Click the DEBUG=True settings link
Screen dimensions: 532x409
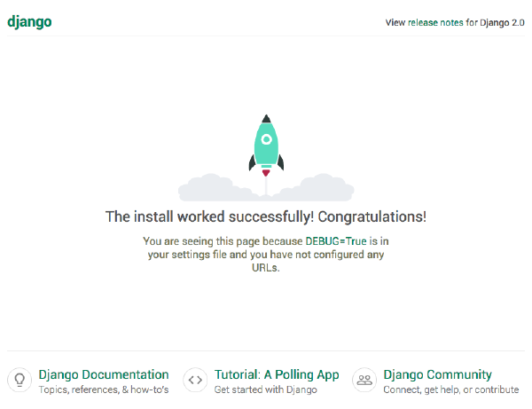click(336, 241)
